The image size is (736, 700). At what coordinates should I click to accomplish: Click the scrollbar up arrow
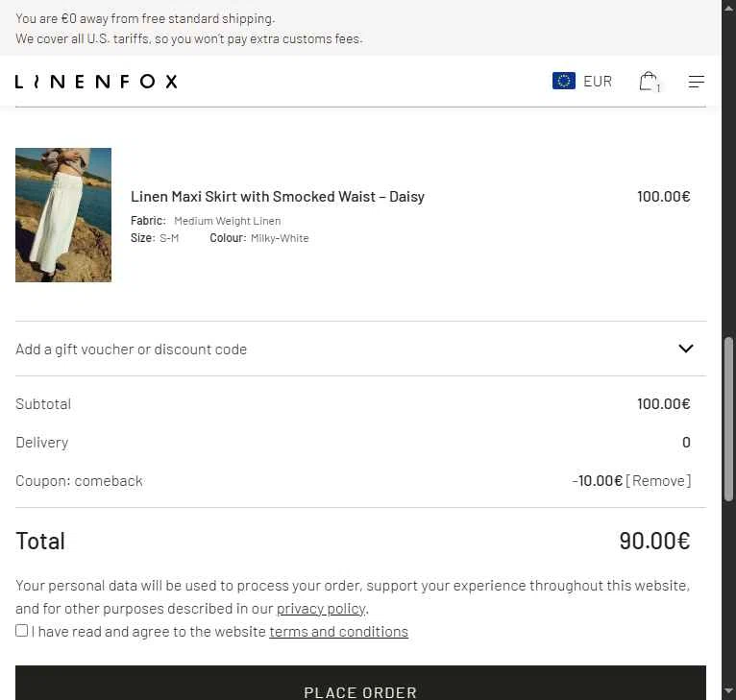[728, 8]
